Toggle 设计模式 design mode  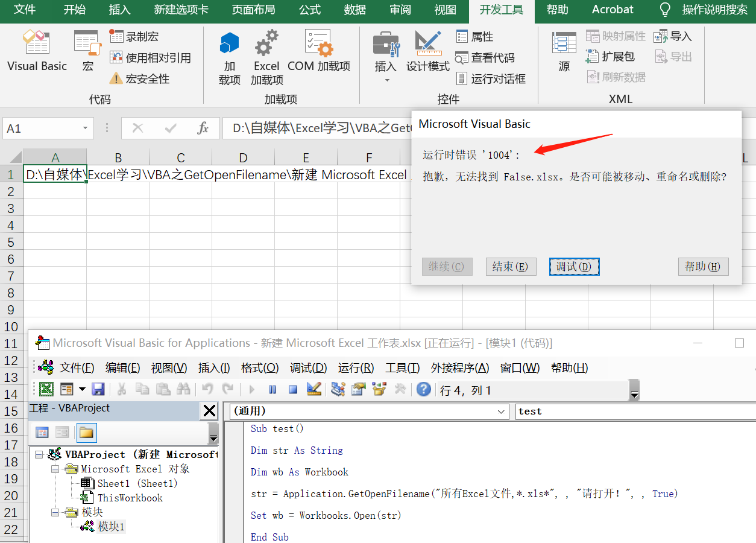point(428,52)
